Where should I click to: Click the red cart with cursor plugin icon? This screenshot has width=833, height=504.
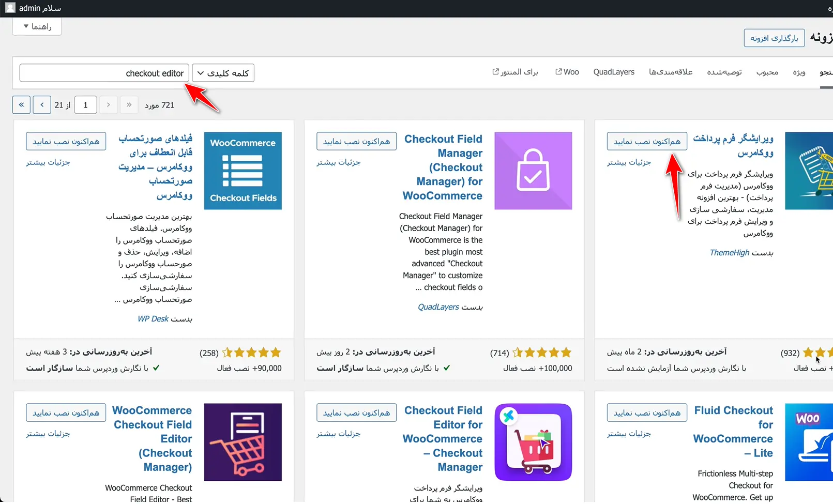point(533,442)
